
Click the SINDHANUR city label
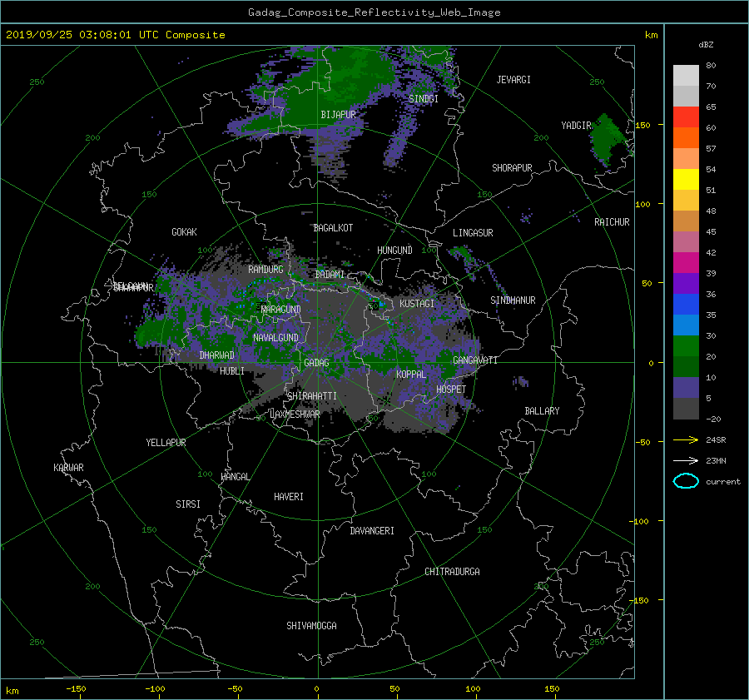pyautogui.click(x=513, y=300)
